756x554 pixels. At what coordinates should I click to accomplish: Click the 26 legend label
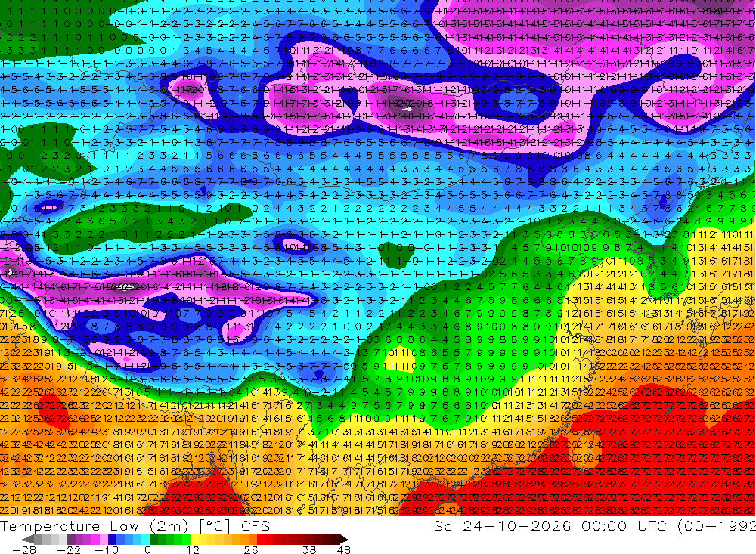click(251, 550)
